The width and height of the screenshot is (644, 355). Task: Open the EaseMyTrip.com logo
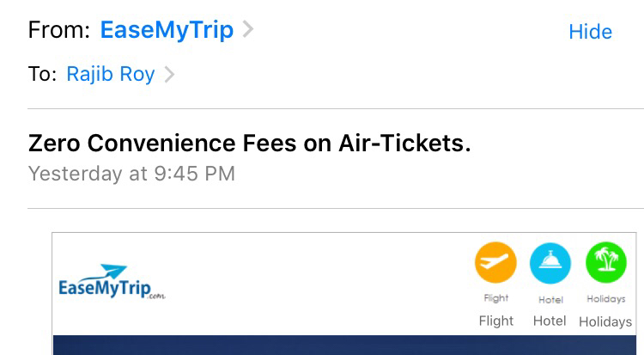111,283
